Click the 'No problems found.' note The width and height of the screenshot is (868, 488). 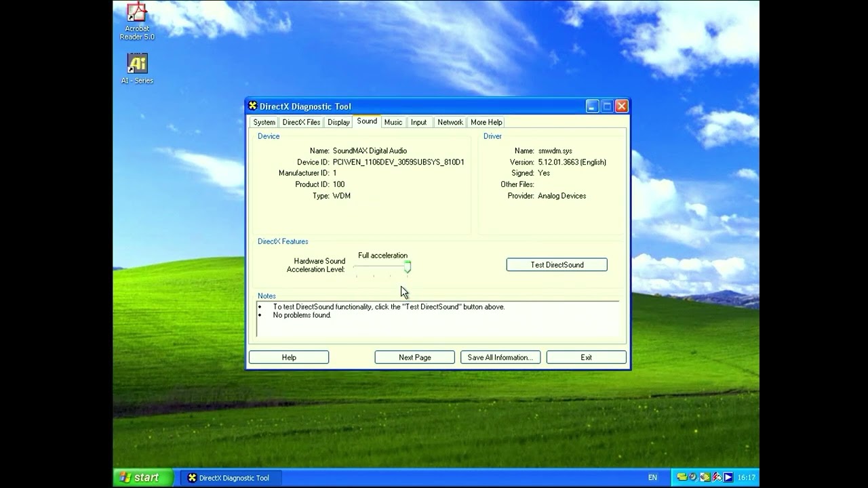pyautogui.click(x=302, y=315)
